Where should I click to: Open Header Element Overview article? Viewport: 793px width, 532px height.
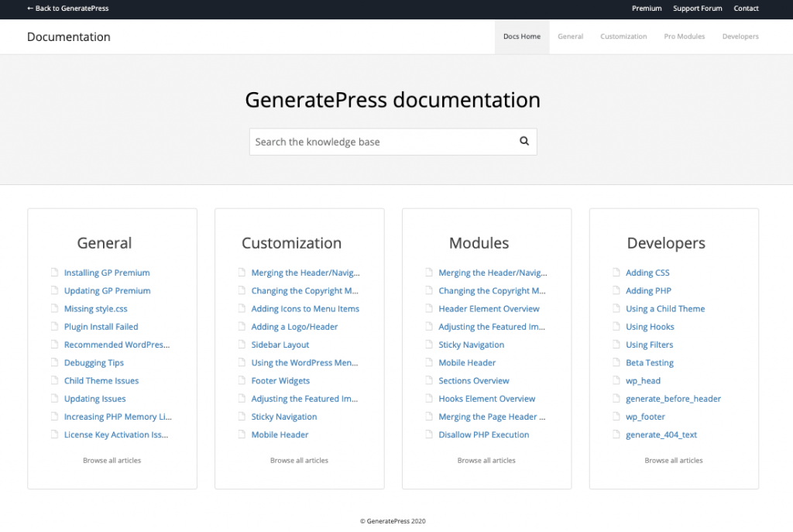point(489,308)
